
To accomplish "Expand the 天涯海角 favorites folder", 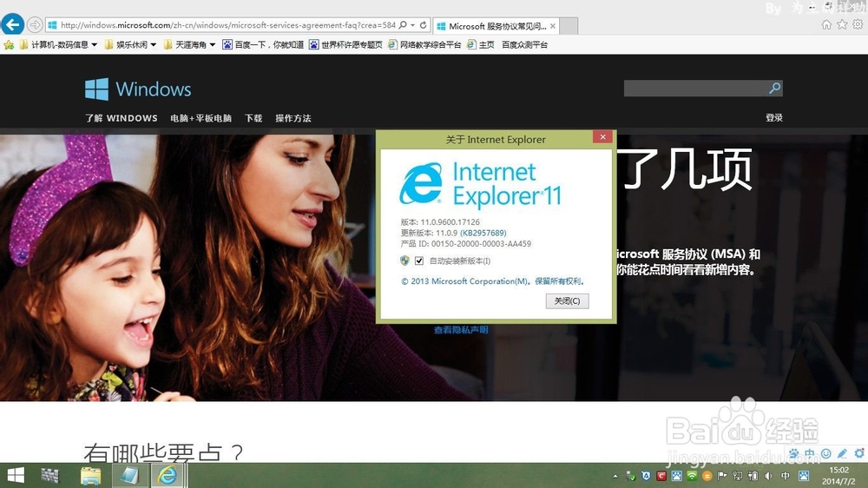I will pos(189,45).
